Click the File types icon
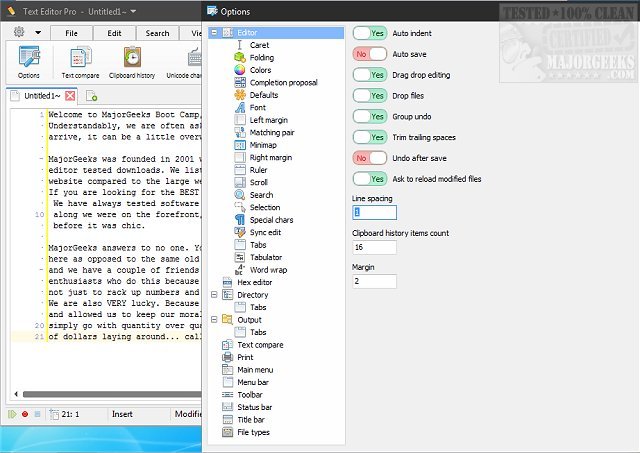The width and height of the screenshot is (640, 453). pyautogui.click(x=227, y=432)
